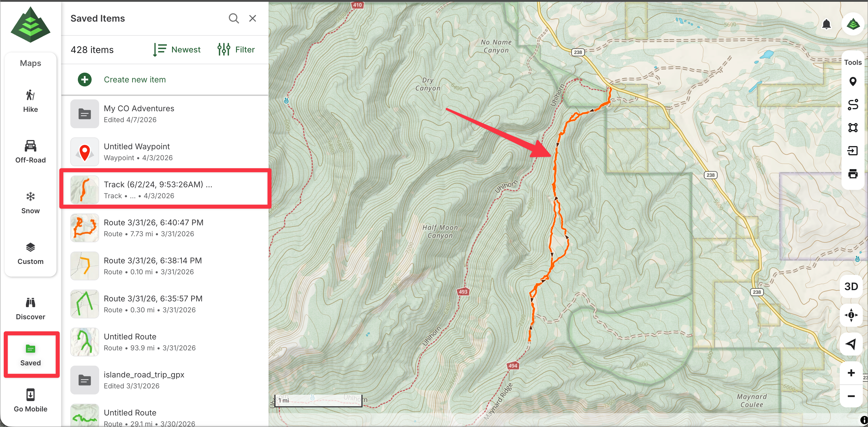This screenshot has height=427, width=868.
Task: Click the notifications bell icon
Action: pos(826,24)
